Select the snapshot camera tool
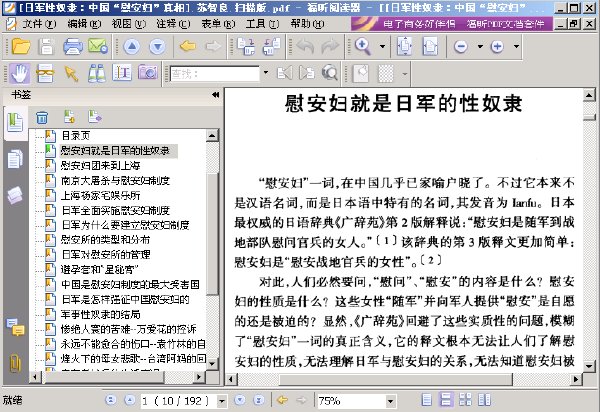This screenshot has height=412, width=600. coord(148,72)
